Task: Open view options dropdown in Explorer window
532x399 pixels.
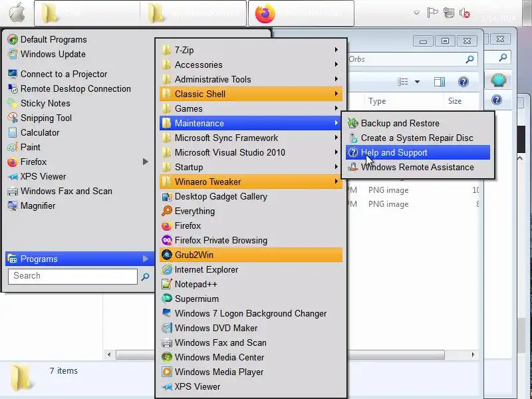Action: [x=418, y=82]
